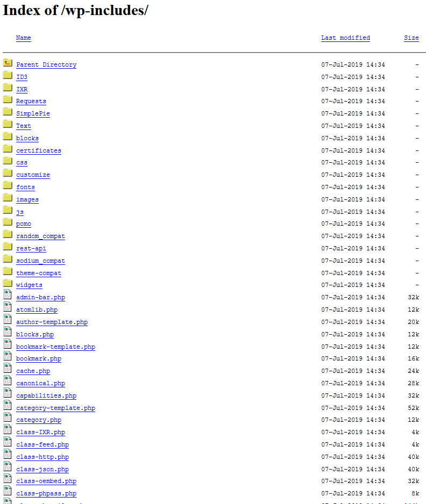Open the Requests directory link
Screen dimensions: 426x504
coord(31,101)
